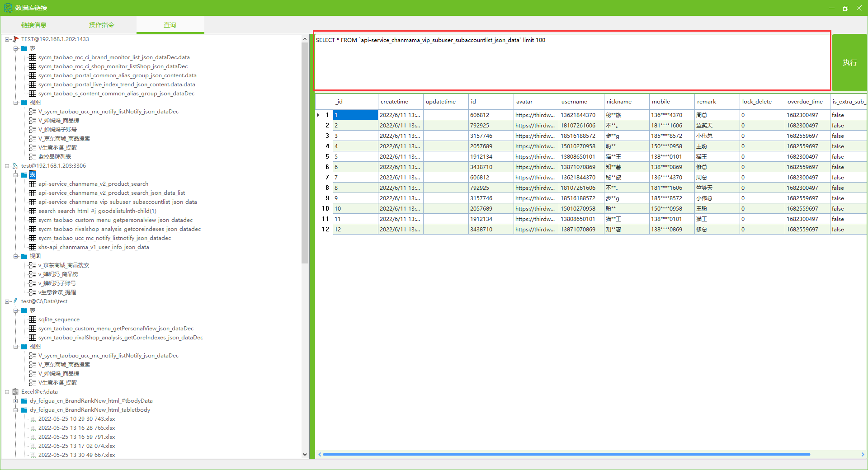The image size is (868, 470).
Task: Select V_京东商城_商品搜索 view under SQLite connection
Action: coord(64,365)
